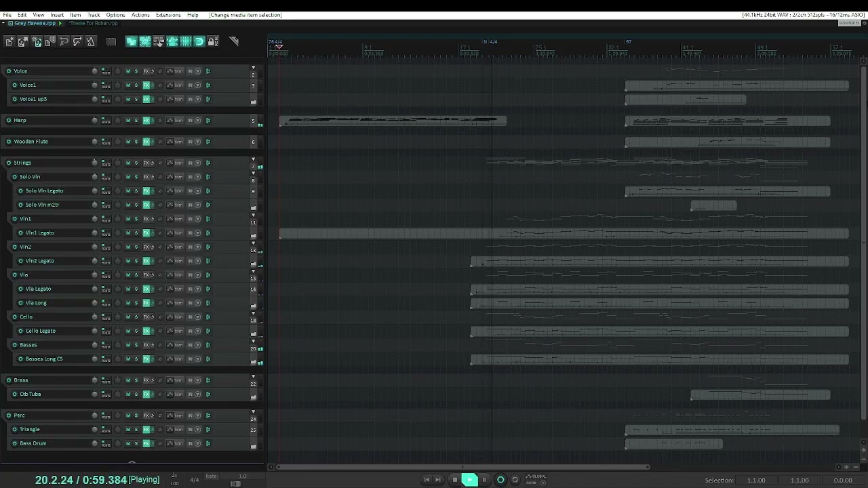The height and width of the screenshot is (488, 868).
Task: Go to project start transport button
Action: pyautogui.click(x=427, y=480)
